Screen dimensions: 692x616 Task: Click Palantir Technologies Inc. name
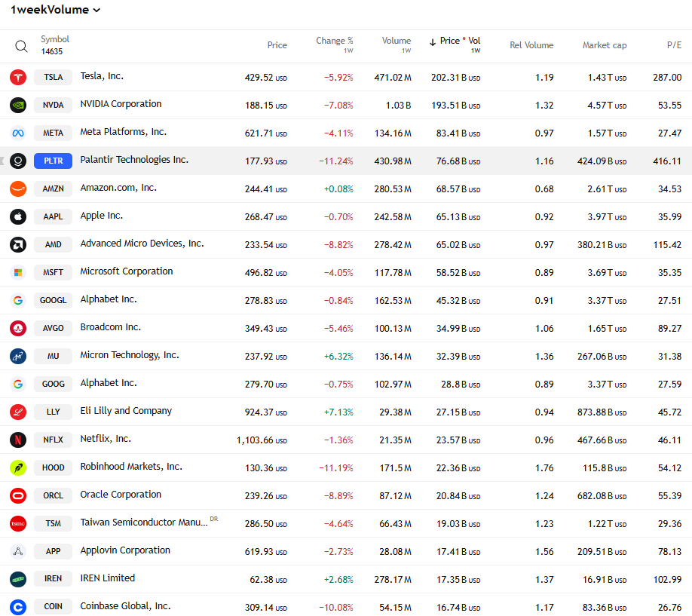pos(134,160)
